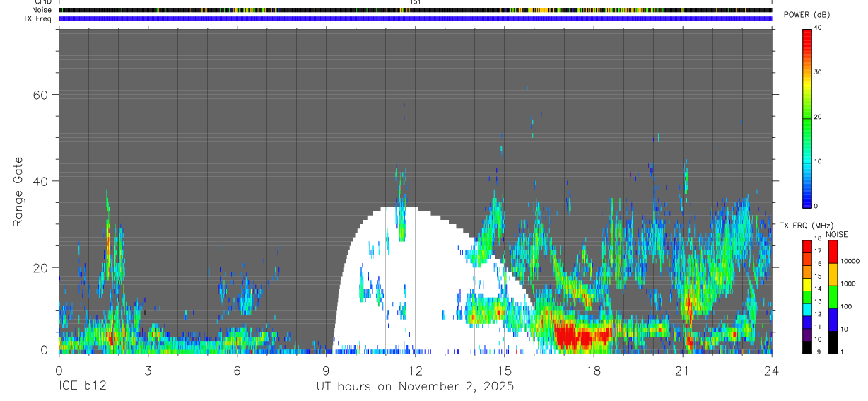Click the 'Range Gate' y-axis title

coord(18,191)
